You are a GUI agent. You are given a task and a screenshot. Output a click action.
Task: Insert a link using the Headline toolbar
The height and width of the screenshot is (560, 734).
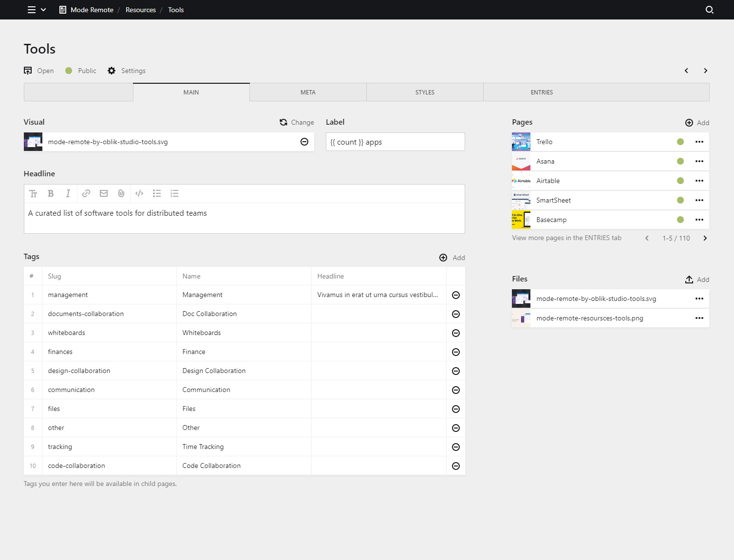point(86,193)
